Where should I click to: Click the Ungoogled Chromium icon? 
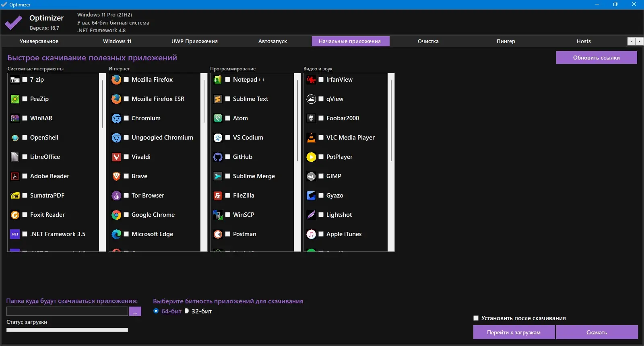(x=116, y=138)
